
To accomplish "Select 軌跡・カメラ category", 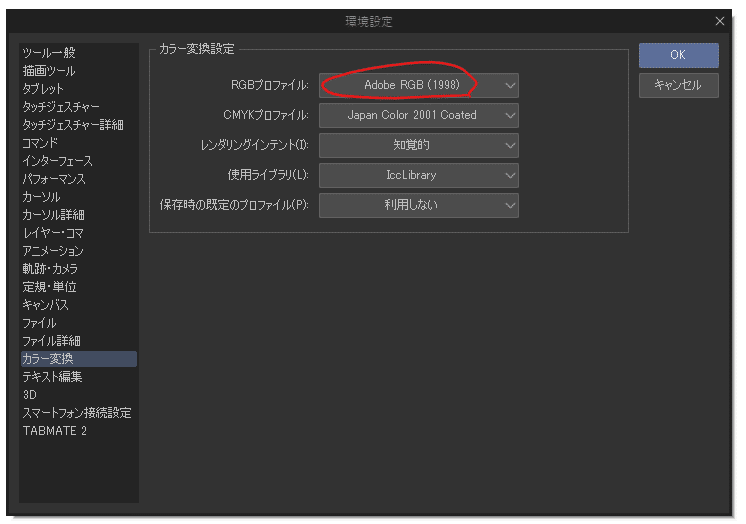I will pyautogui.click(x=79, y=269).
